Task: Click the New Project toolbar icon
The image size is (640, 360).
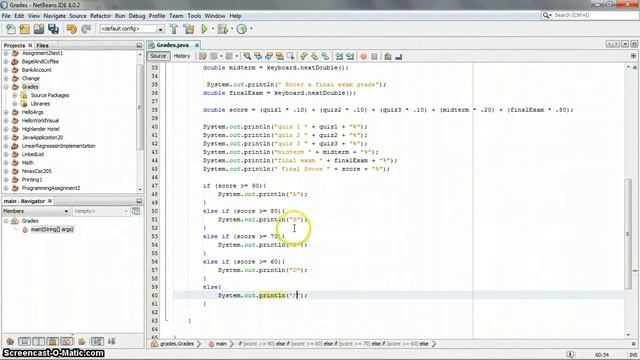Action: (24, 29)
